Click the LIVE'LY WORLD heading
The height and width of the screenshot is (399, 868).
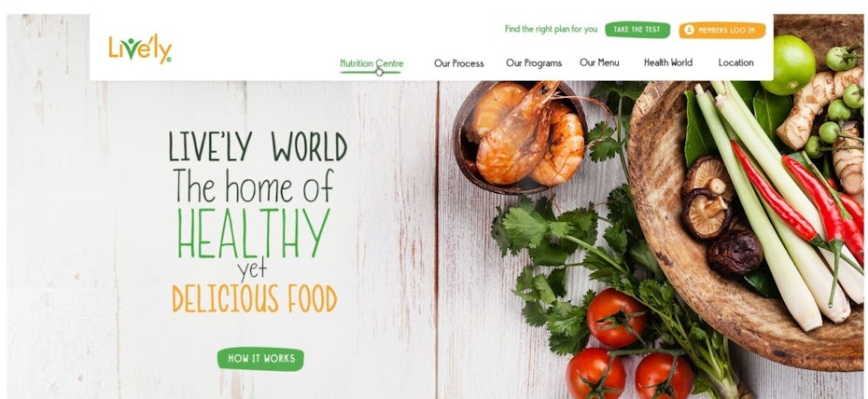tap(258, 147)
